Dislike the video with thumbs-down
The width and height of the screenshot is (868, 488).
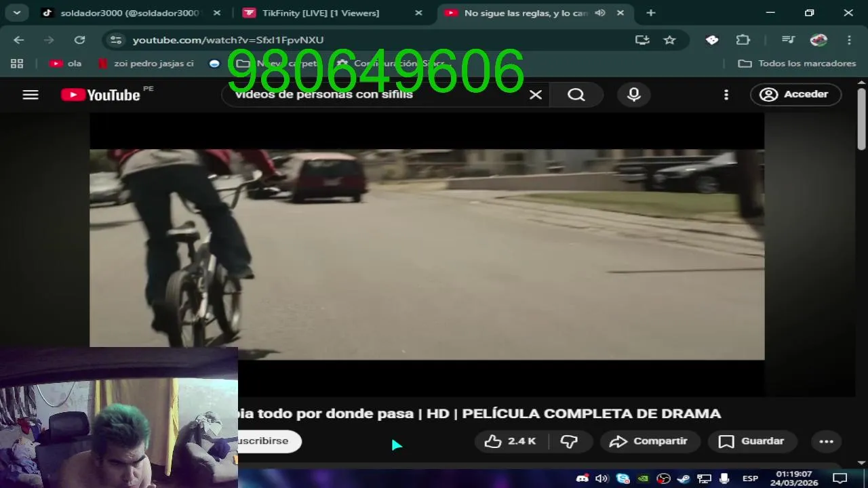point(569,441)
